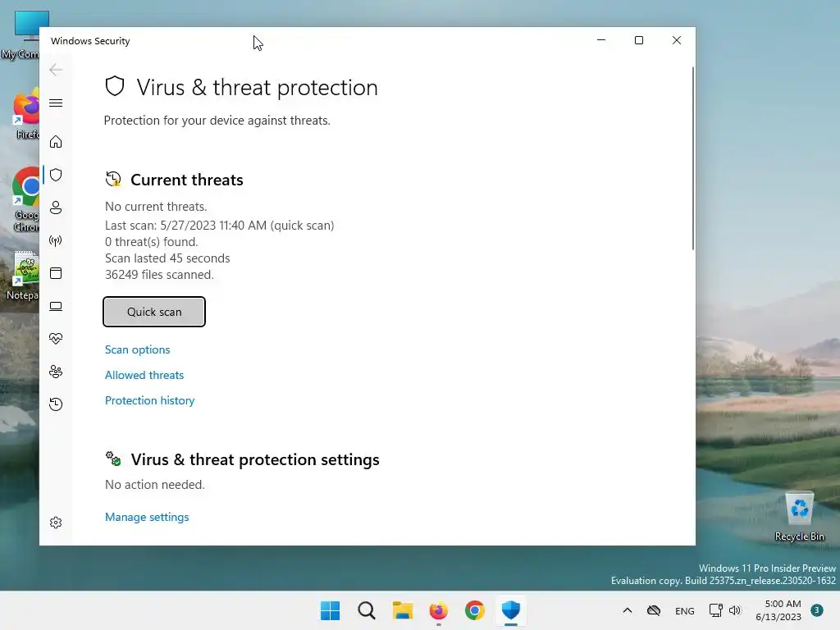Open the Home section icon
840x630 pixels.
pyautogui.click(x=56, y=142)
